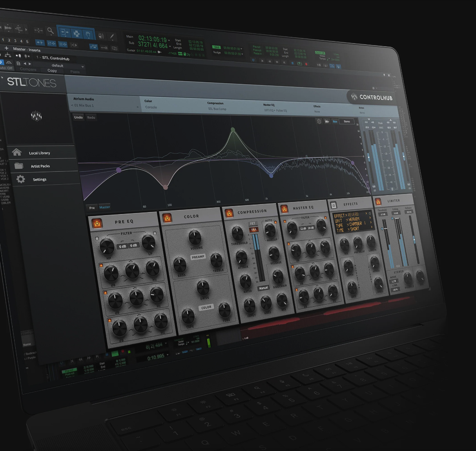Open the Stereo channel mode dropdown
Image resolution: width=476 pixels, height=451 pixels.
347,122
